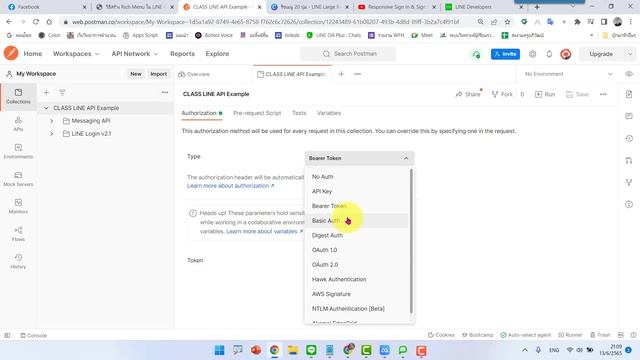The image size is (640, 360).
Task: Open collections sidebar more options ellipsis
Action: point(165,93)
